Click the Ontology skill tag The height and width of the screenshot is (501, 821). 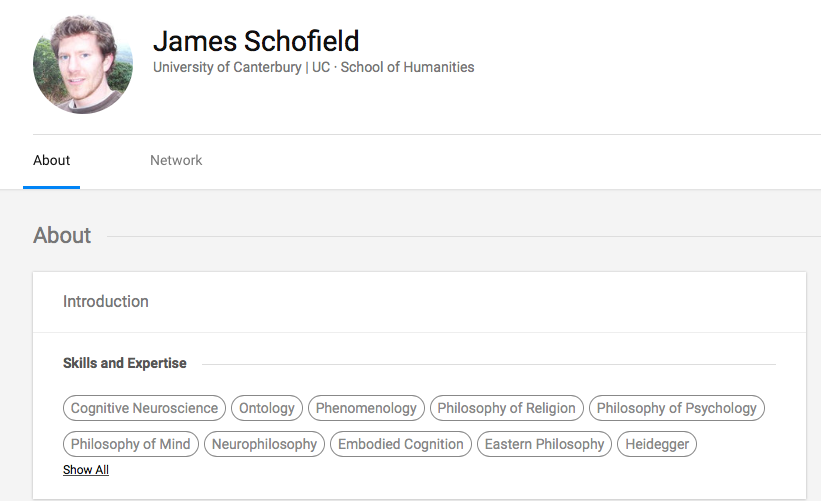click(x=267, y=408)
